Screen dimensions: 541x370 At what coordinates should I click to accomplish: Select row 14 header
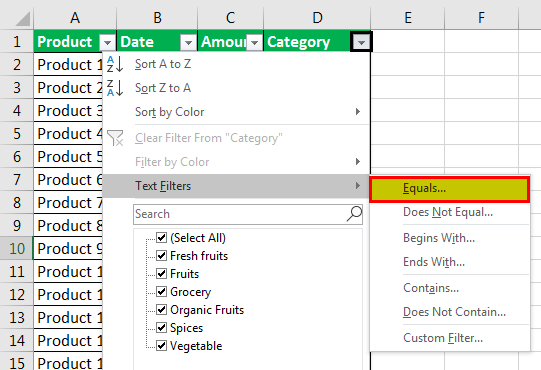click(17, 341)
